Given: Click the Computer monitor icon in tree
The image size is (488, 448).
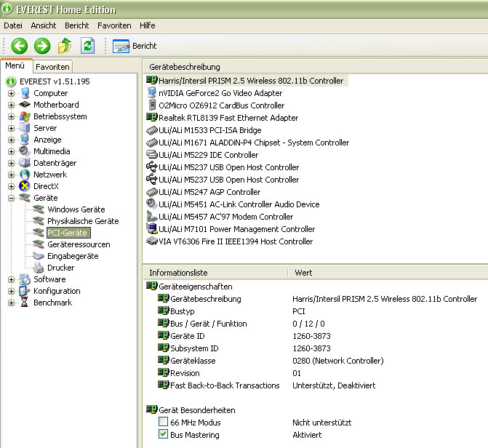Looking at the screenshot, I should 25,93.
